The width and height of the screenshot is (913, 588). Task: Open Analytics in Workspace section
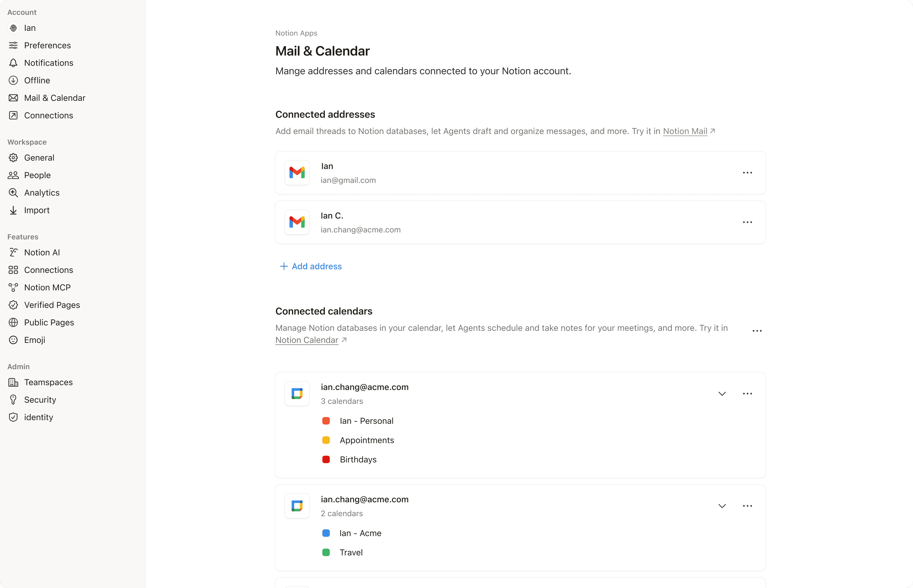pyautogui.click(x=42, y=193)
